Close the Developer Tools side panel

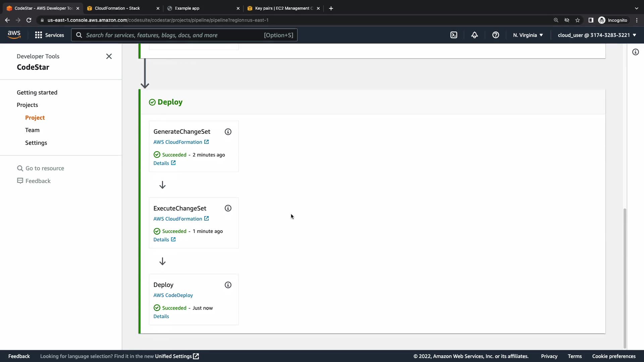pyautogui.click(x=109, y=56)
